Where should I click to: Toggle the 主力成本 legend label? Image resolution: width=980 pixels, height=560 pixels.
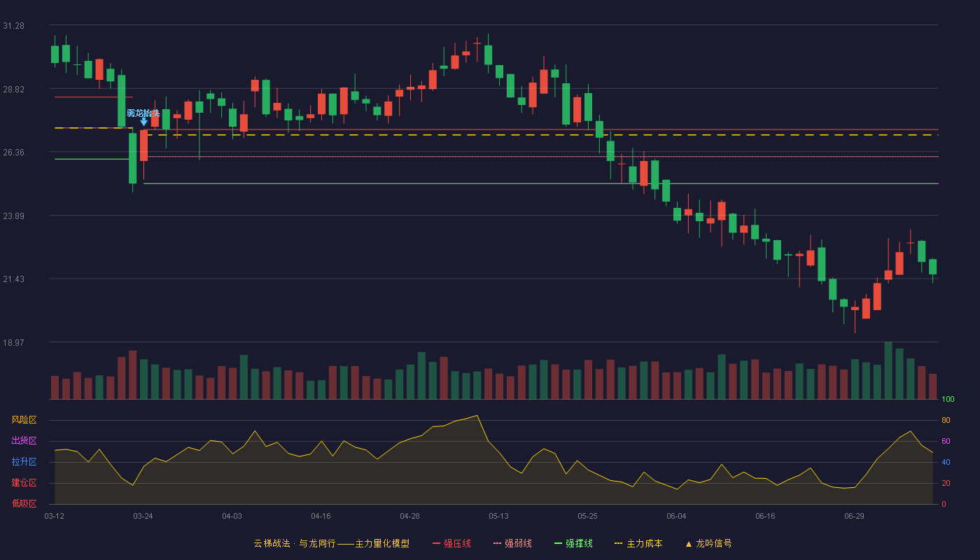[x=644, y=543]
